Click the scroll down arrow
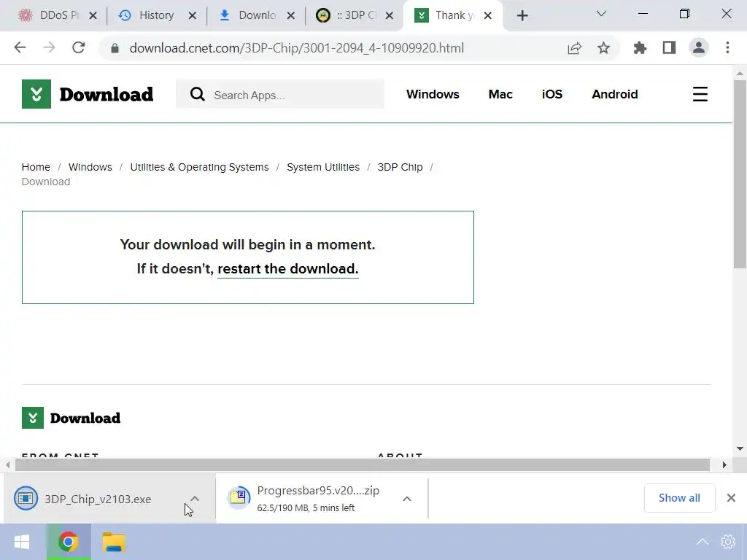This screenshot has width=747, height=560. [740, 448]
